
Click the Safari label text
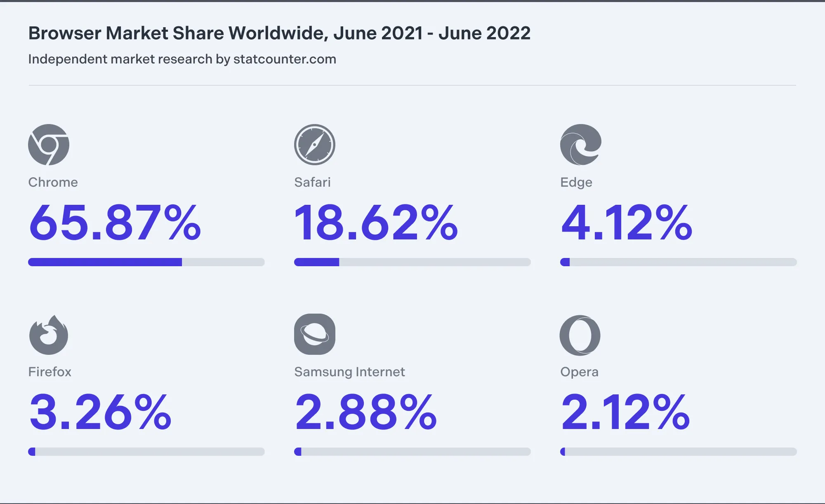(x=312, y=182)
